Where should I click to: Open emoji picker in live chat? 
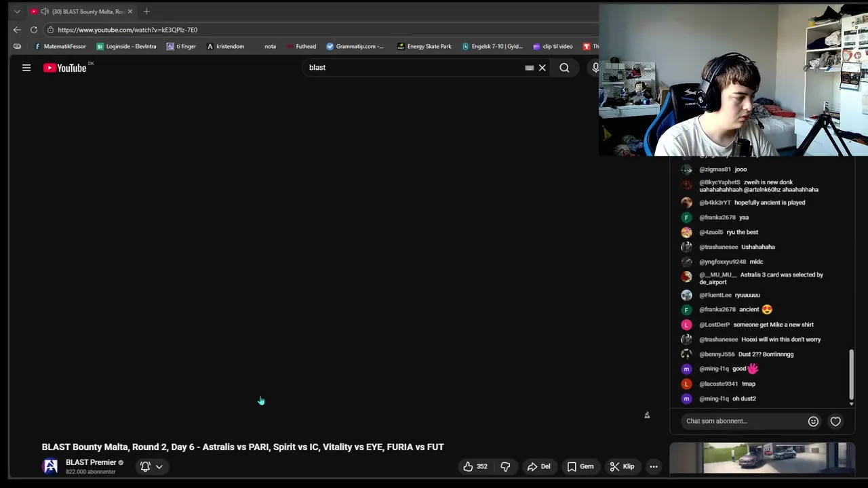tap(813, 421)
